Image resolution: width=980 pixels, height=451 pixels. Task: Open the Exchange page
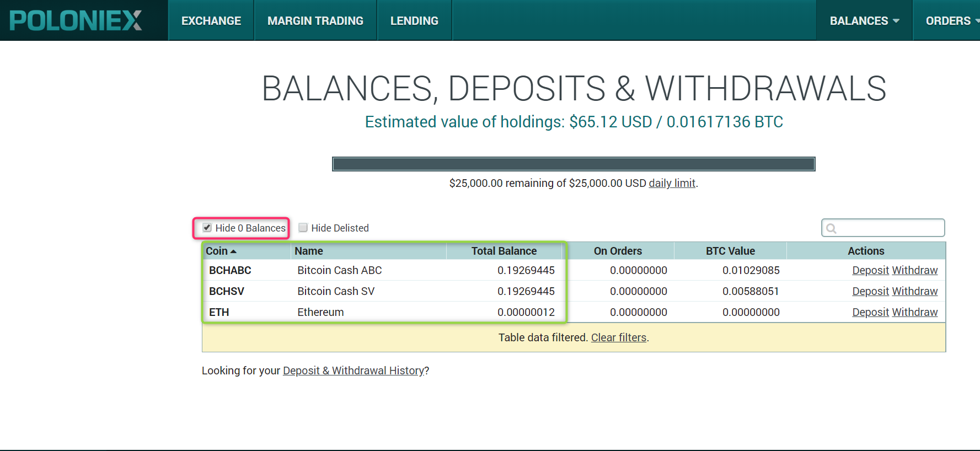(211, 20)
